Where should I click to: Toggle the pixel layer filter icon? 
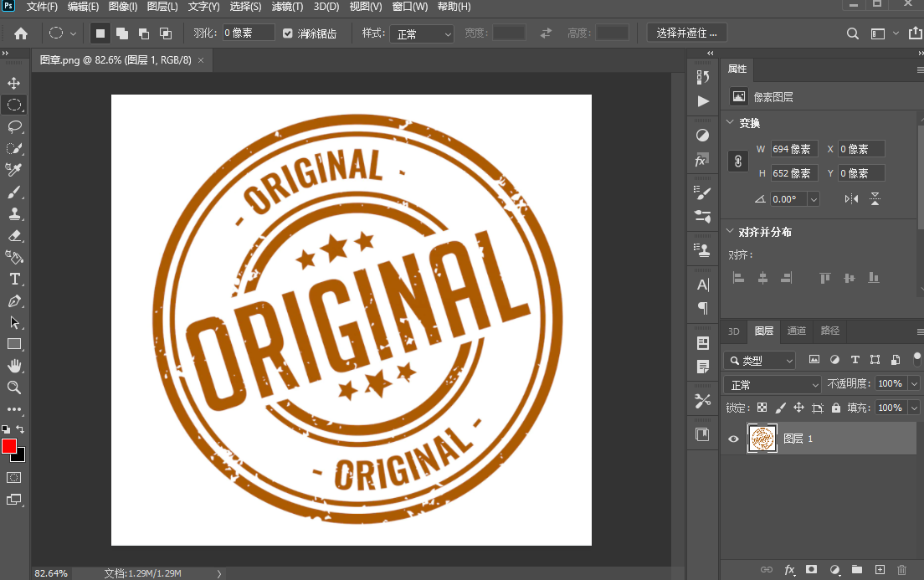coord(814,360)
